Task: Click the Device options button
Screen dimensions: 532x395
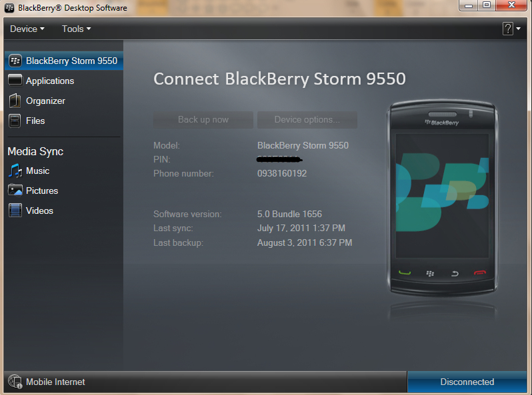Action: (x=307, y=120)
